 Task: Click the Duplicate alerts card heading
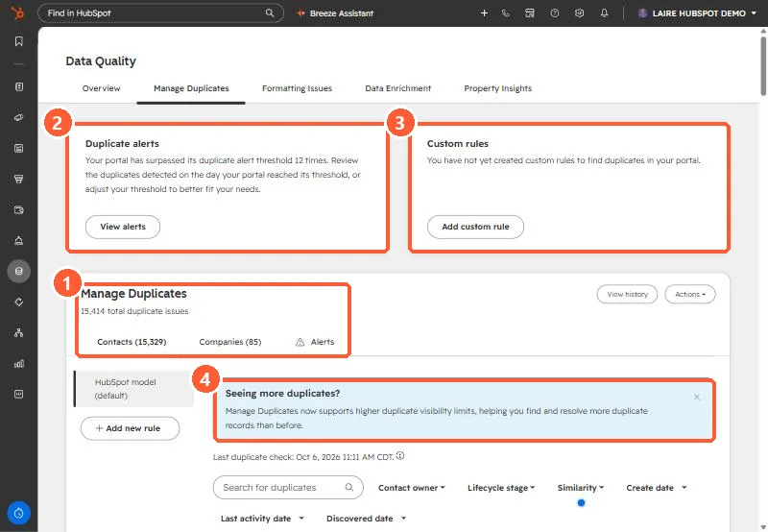click(x=122, y=143)
